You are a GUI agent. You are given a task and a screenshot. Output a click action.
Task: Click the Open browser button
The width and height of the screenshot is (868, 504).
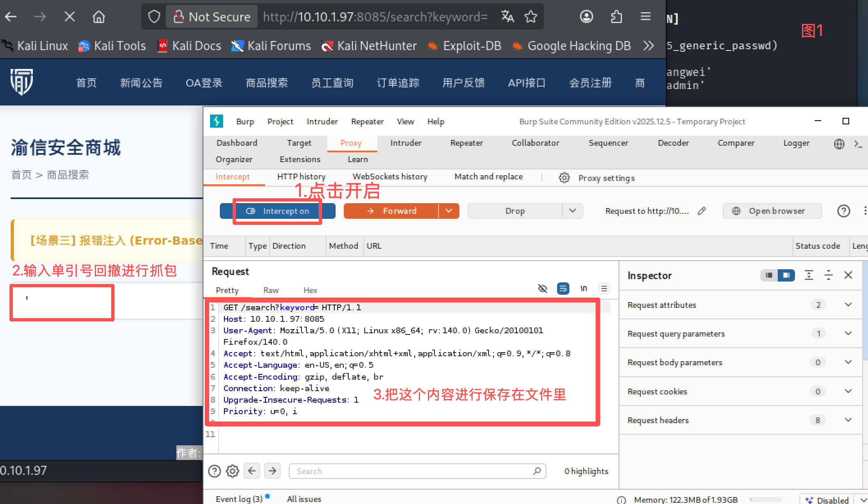pyautogui.click(x=772, y=211)
